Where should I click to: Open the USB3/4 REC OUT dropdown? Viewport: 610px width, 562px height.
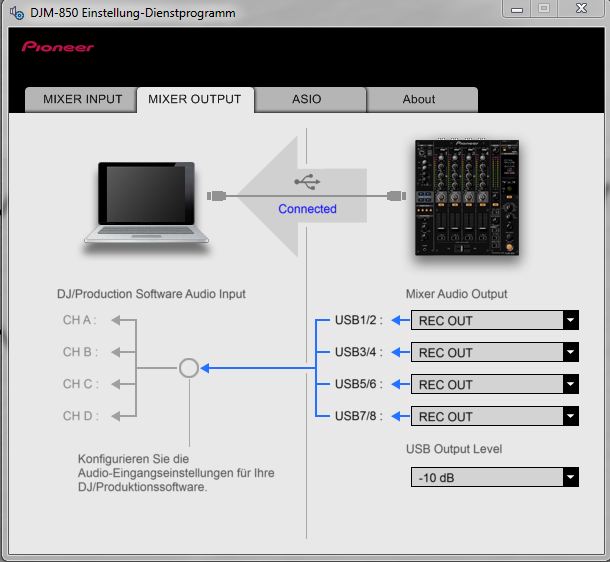[494, 352]
